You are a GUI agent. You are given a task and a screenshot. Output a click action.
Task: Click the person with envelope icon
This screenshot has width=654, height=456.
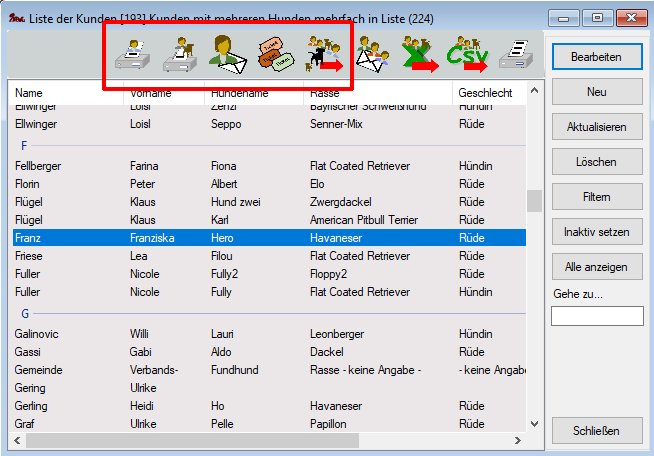[229, 56]
